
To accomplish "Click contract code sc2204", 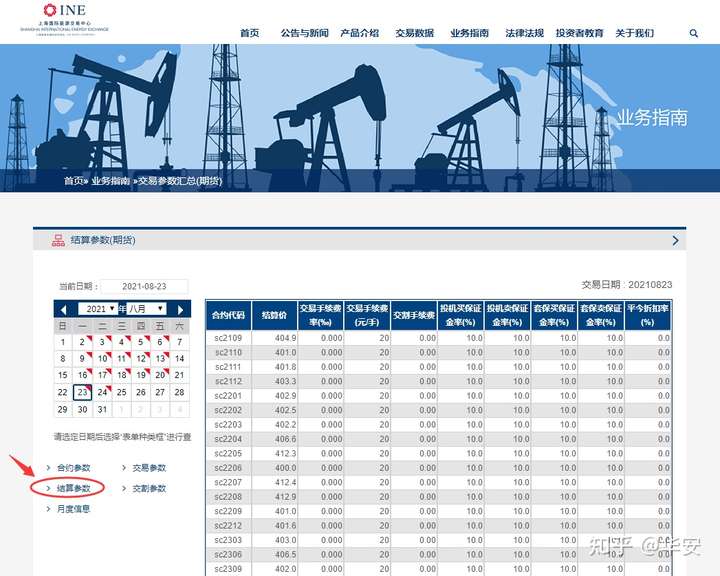I will click(x=228, y=439).
